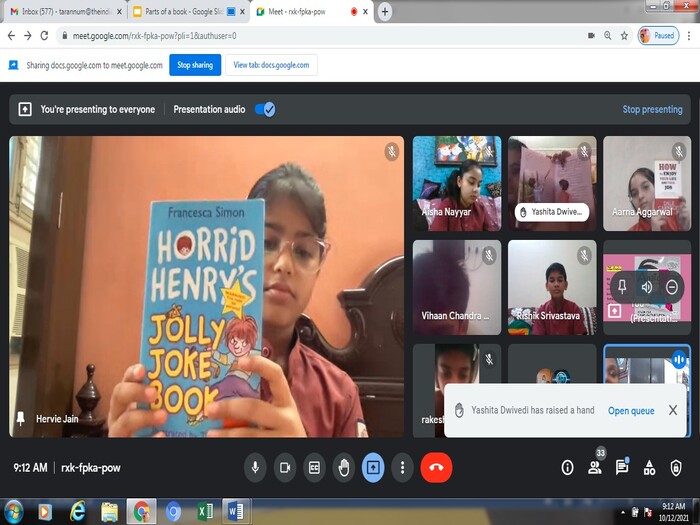
Task: Click Hervie Jain's pinned video
Action: (x=206, y=286)
